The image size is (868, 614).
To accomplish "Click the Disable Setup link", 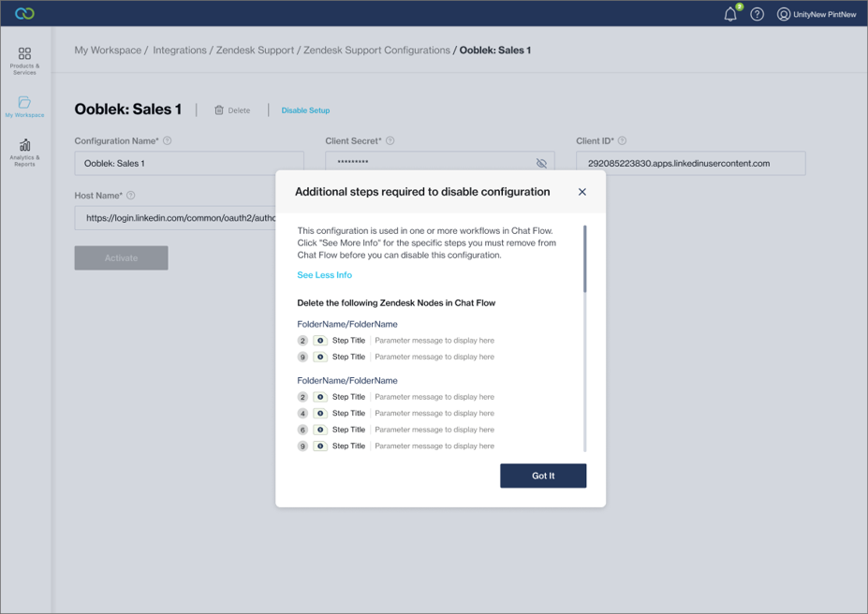I will point(305,110).
